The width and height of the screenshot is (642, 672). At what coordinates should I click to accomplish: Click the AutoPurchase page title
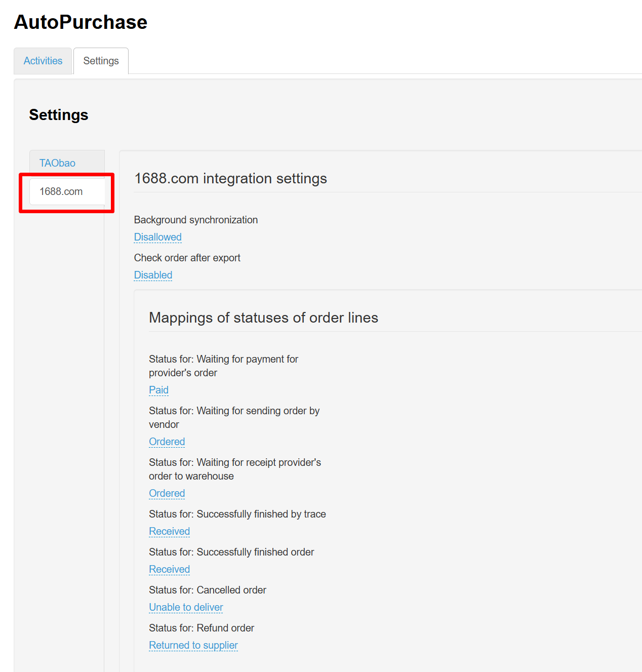point(81,22)
